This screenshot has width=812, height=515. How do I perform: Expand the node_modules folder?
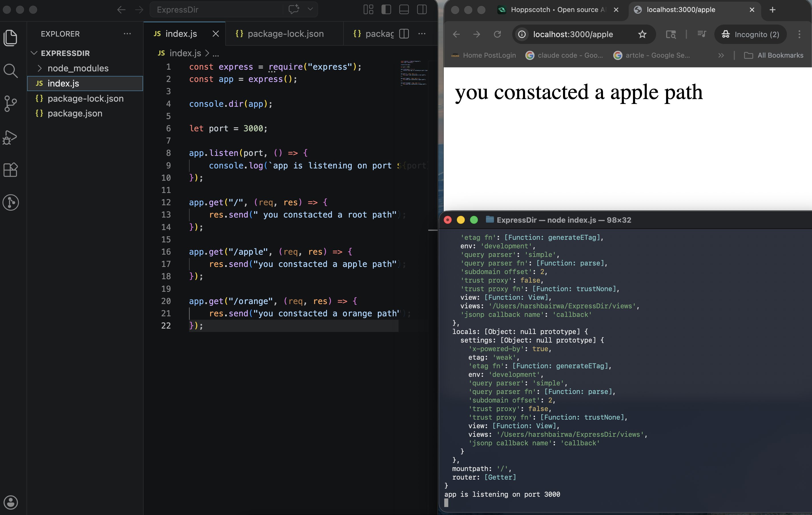point(78,68)
